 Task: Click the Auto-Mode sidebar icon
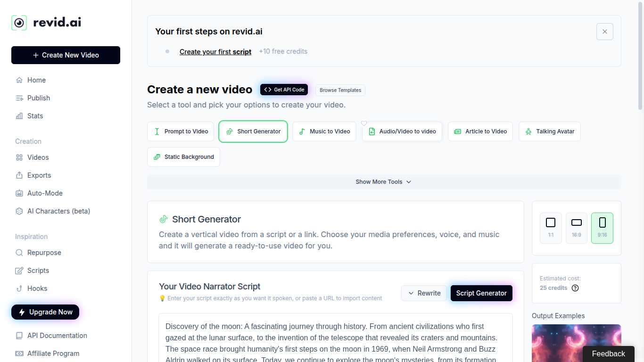[x=19, y=193]
